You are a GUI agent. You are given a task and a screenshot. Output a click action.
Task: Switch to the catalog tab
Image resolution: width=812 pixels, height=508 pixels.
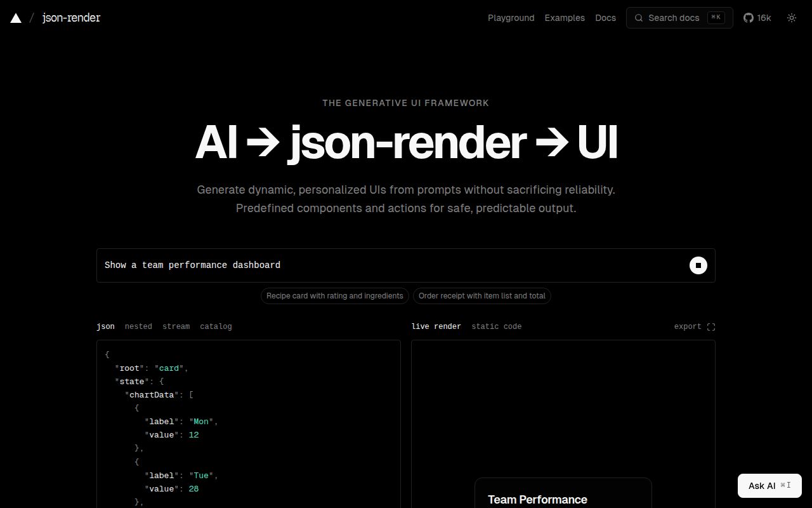(x=216, y=326)
